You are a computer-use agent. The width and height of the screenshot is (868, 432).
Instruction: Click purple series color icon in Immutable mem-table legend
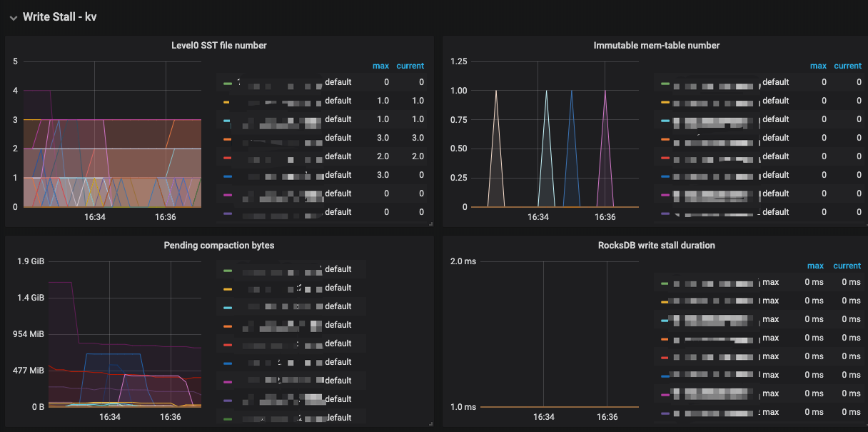[665, 213]
